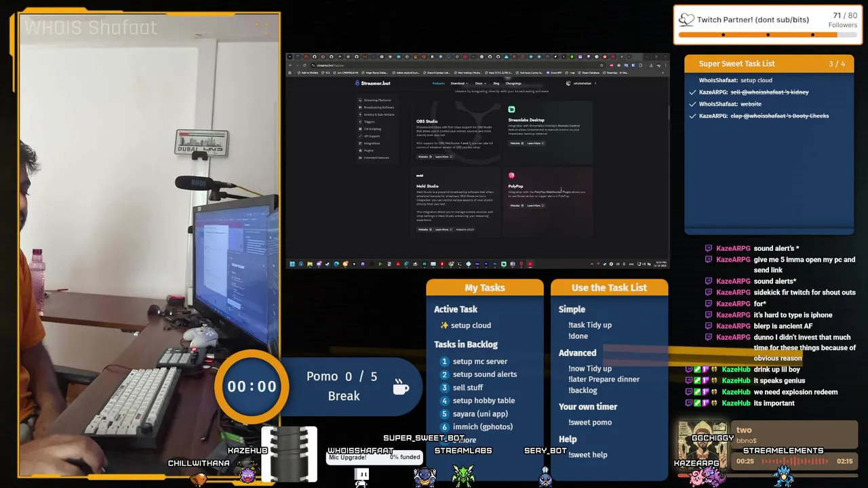This screenshot has height=488, width=868.
Task: Open the Windows Start button
Action: pyautogui.click(x=292, y=264)
